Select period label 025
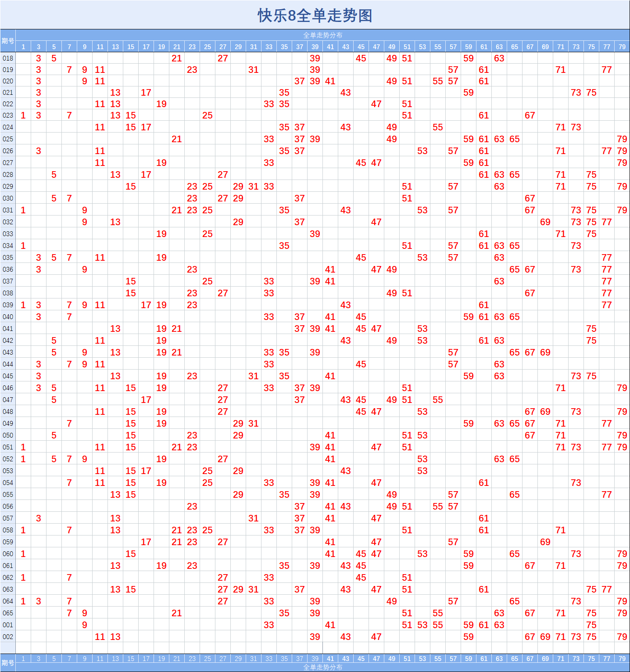This screenshot has height=672, width=630. 8,139
